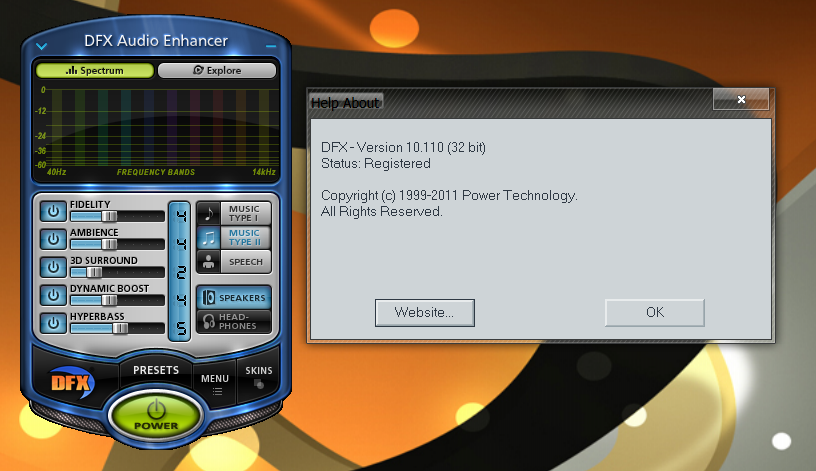Select Speech processing mode
The width and height of the screenshot is (816, 471).
point(234,262)
